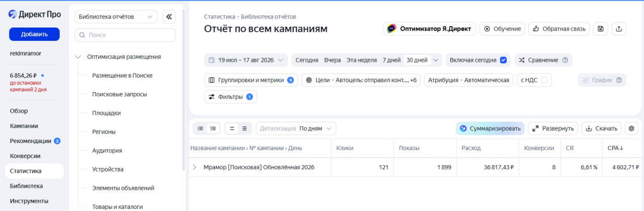Open Товары и каталоги report
Screen dimensions: 644x211
[117, 207]
